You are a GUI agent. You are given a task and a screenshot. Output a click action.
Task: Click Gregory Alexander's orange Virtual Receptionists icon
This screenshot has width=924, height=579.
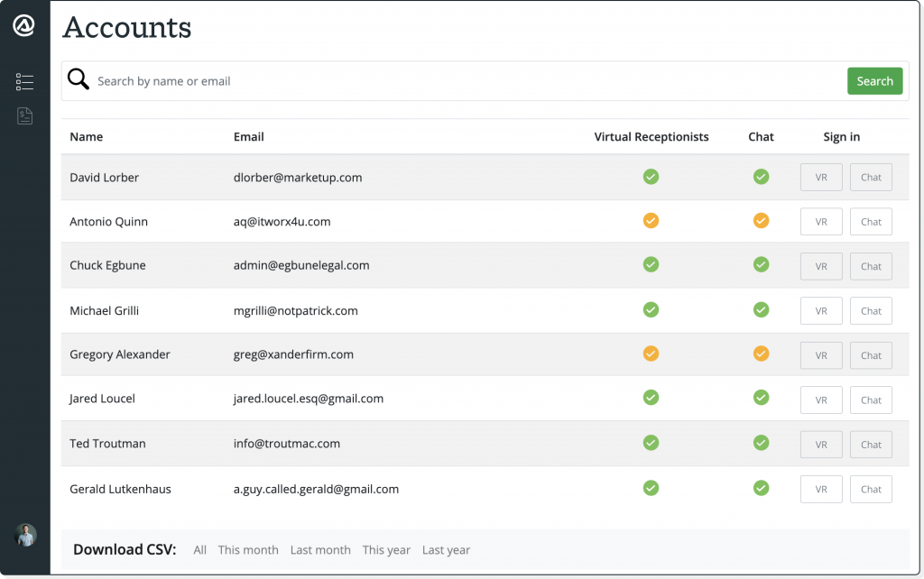point(651,354)
